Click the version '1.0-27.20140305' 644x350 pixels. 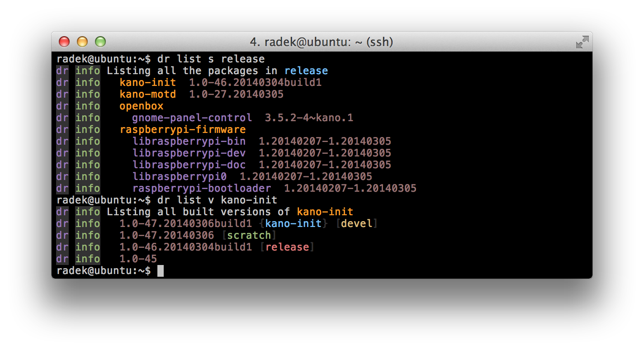[x=237, y=94]
